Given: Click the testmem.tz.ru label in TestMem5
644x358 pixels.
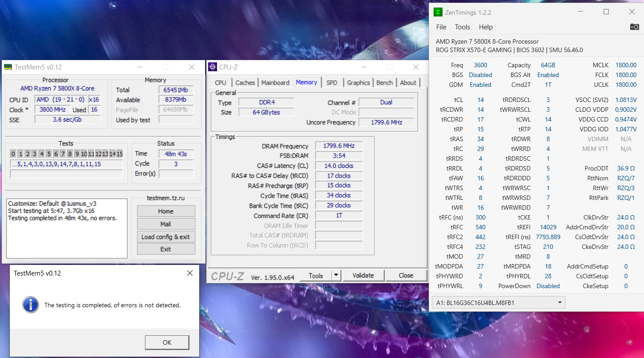Looking at the screenshot, I should pos(165,198).
